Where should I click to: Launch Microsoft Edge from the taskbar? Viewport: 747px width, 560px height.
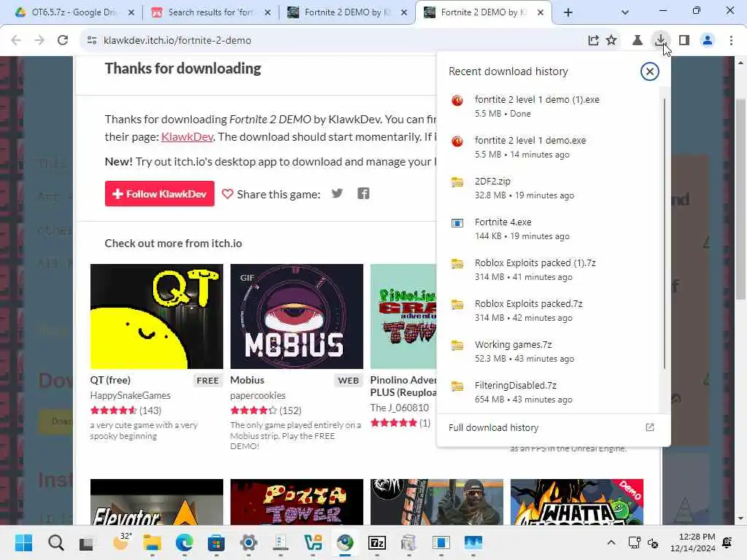[185, 542]
